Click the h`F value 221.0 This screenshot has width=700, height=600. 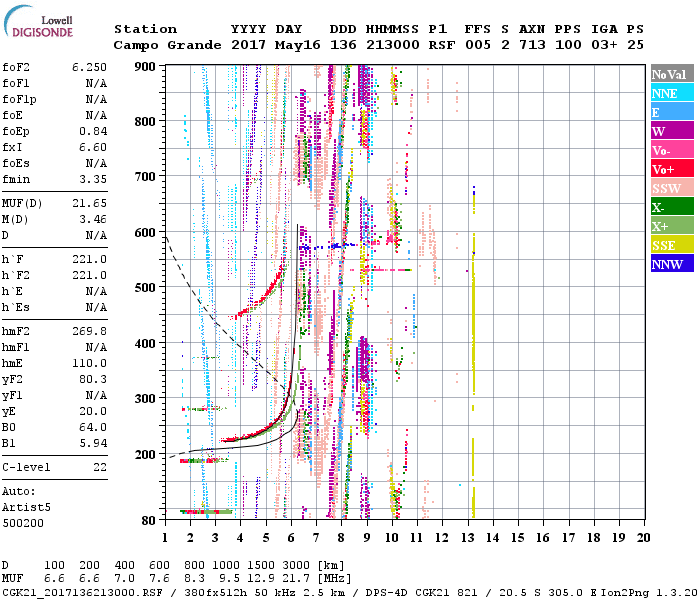[89, 259]
